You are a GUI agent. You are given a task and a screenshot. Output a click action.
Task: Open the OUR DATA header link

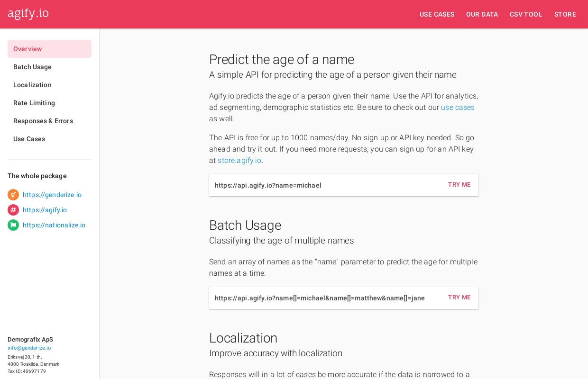[x=482, y=14]
